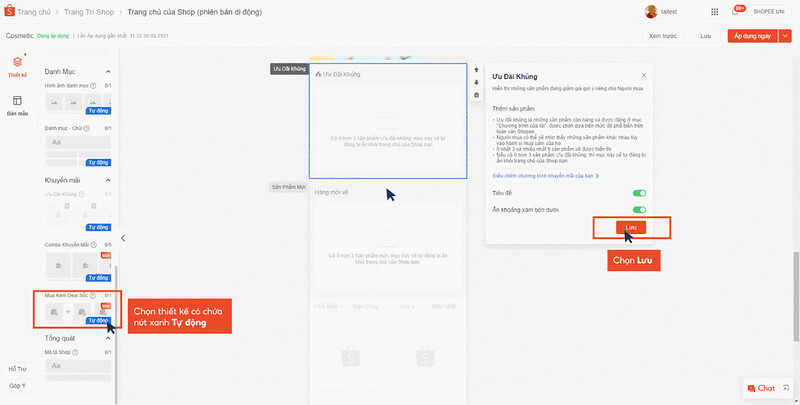Image resolution: width=800 pixels, height=405 pixels.
Task: Delete the Ưu Đãi Khủng block
Action: coord(477,95)
